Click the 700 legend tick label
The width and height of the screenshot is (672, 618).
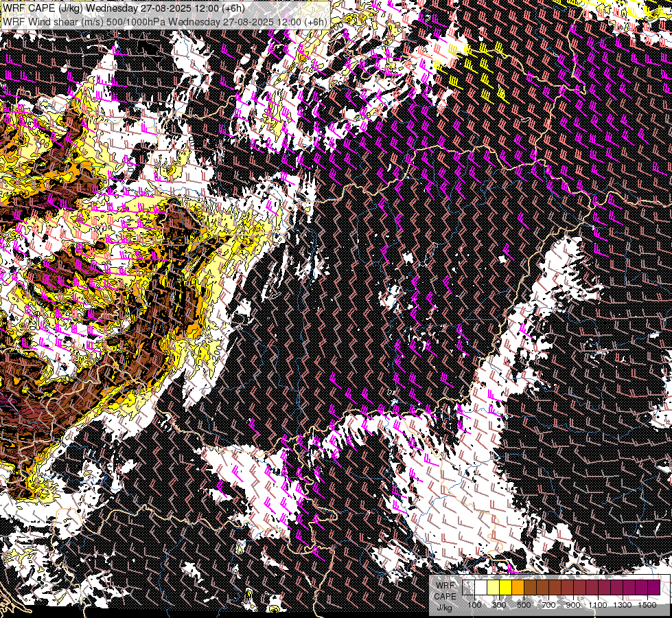tap(548, 605)
